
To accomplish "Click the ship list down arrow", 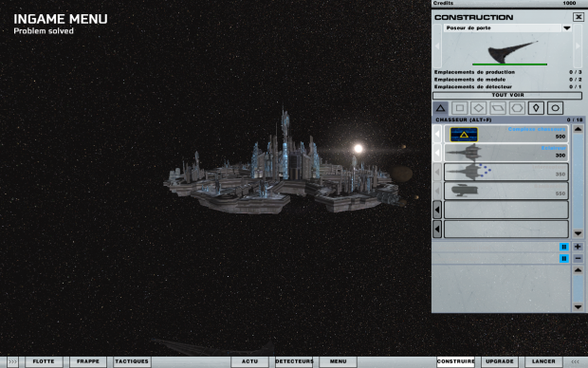I will click(578, 233).
